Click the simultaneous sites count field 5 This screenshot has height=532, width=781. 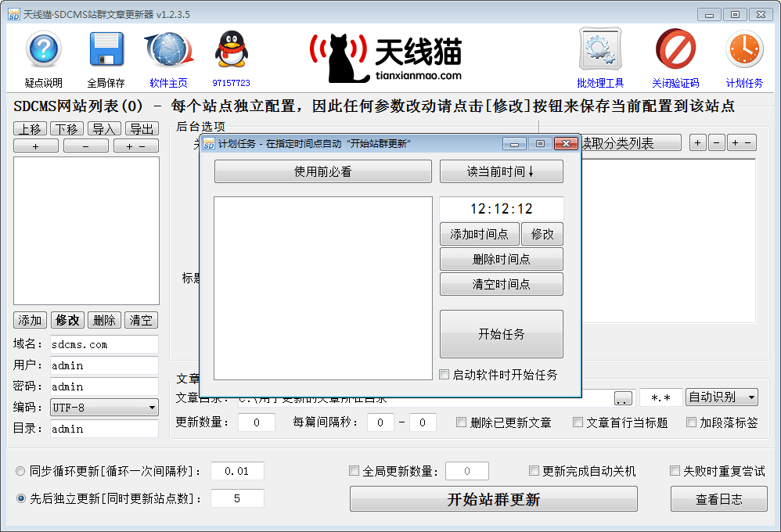tap(237, 498)
